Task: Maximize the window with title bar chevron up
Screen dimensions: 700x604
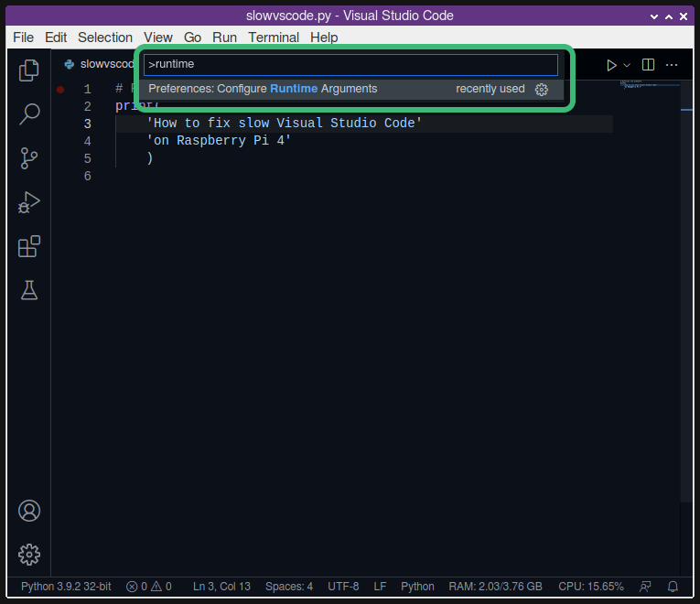Action: click(x=669, y=16)
